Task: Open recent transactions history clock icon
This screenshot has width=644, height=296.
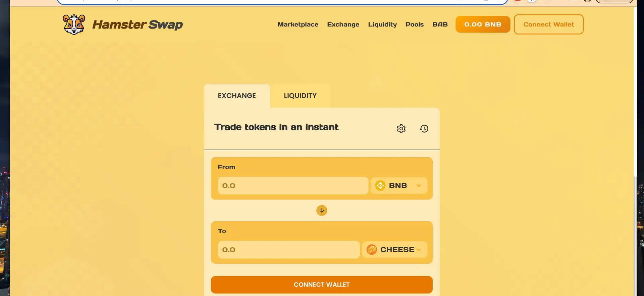Action: click(x=424, y=129)
